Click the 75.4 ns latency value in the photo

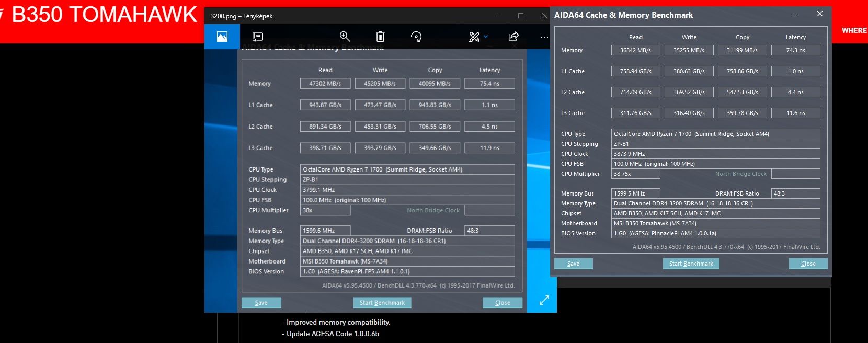point(489,84)
